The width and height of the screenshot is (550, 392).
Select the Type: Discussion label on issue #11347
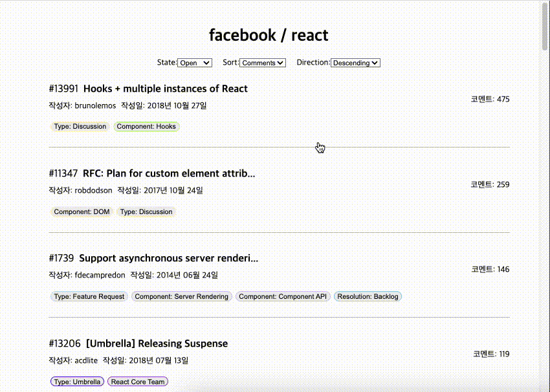pyautogui.click(x=146, y=212)
